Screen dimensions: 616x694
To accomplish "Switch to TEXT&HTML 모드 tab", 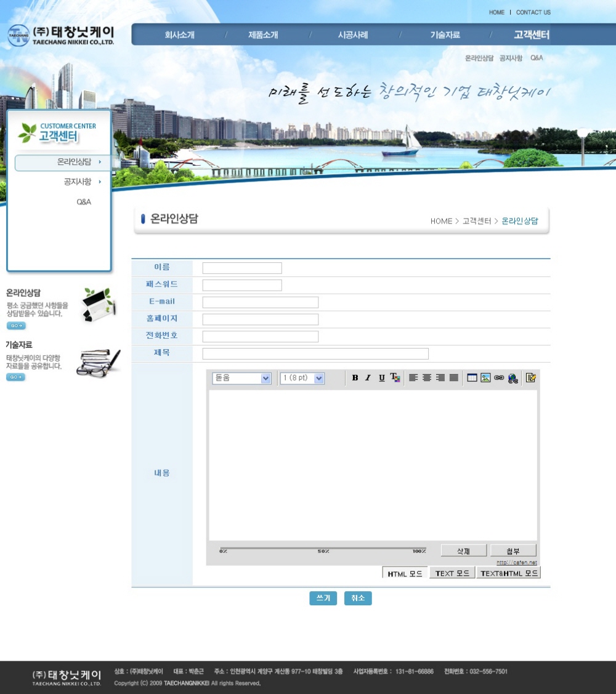I will (x=509, y=573).
